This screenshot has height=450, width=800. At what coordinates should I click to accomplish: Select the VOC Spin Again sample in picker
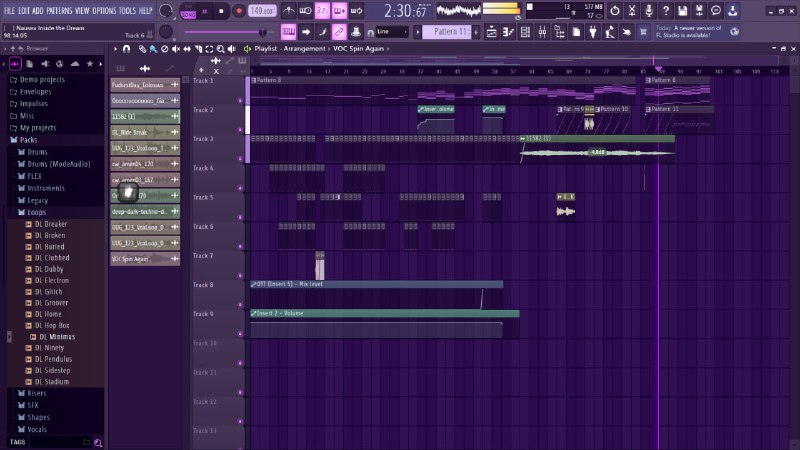[x=145, y=259]
